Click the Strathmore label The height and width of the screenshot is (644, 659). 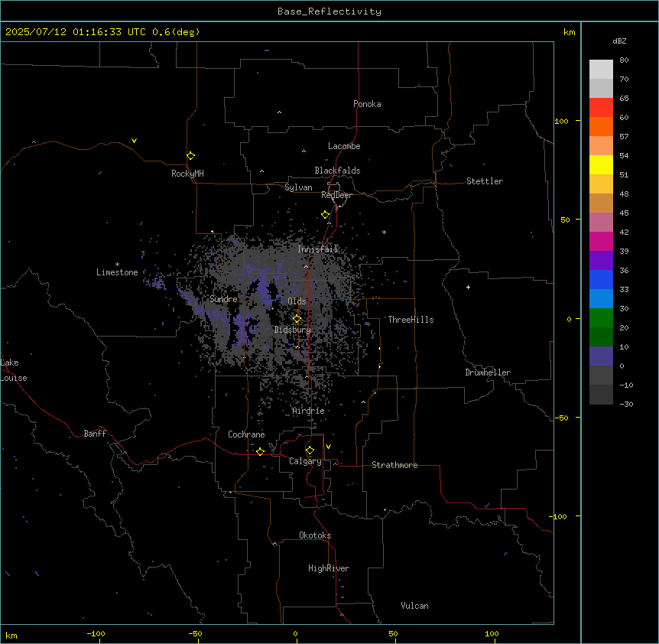click(394, 465)
